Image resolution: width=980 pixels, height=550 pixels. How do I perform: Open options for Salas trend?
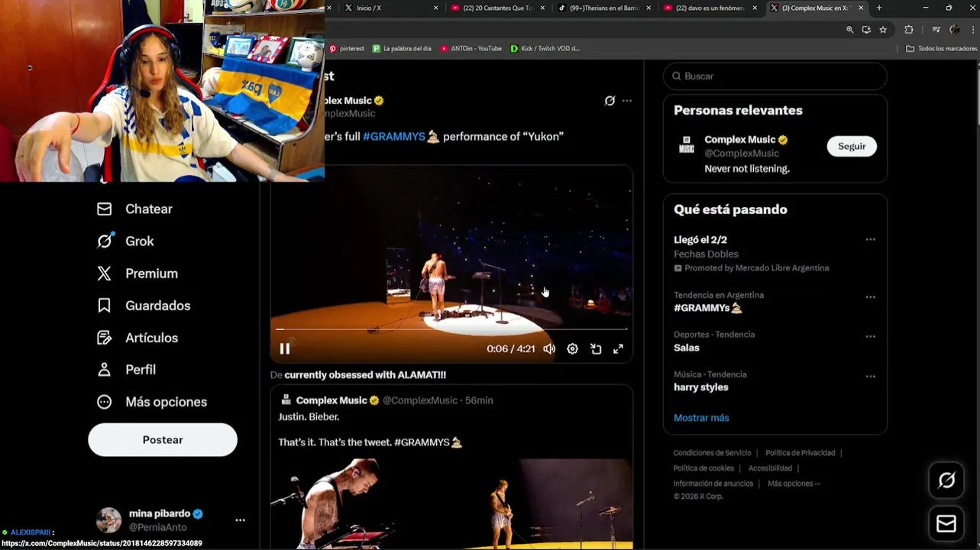click(x=870, y=336)
